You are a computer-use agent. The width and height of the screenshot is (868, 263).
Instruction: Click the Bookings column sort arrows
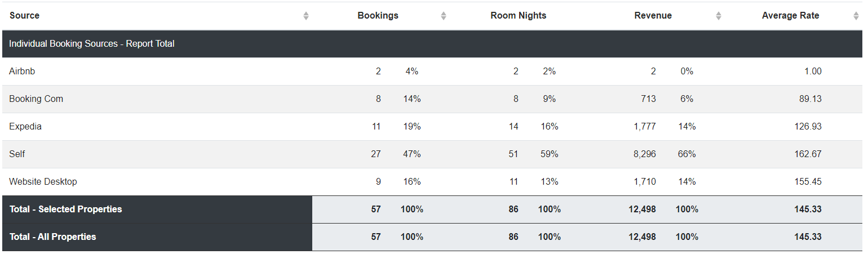[x=444, y=16]
